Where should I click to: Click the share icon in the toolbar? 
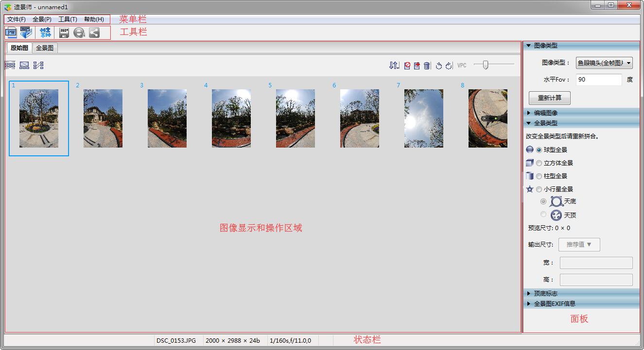coord(94,33)
